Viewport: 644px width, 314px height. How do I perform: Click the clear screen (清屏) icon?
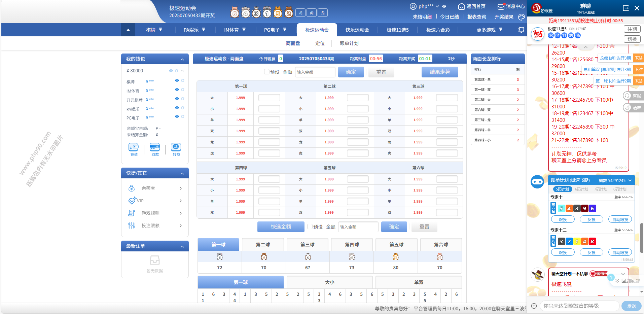pos(627,108)
